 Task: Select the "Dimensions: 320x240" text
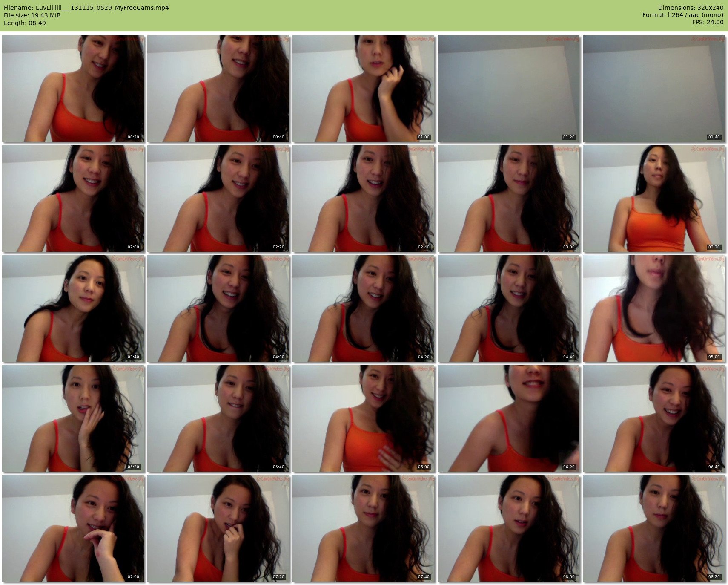[691, 8]
